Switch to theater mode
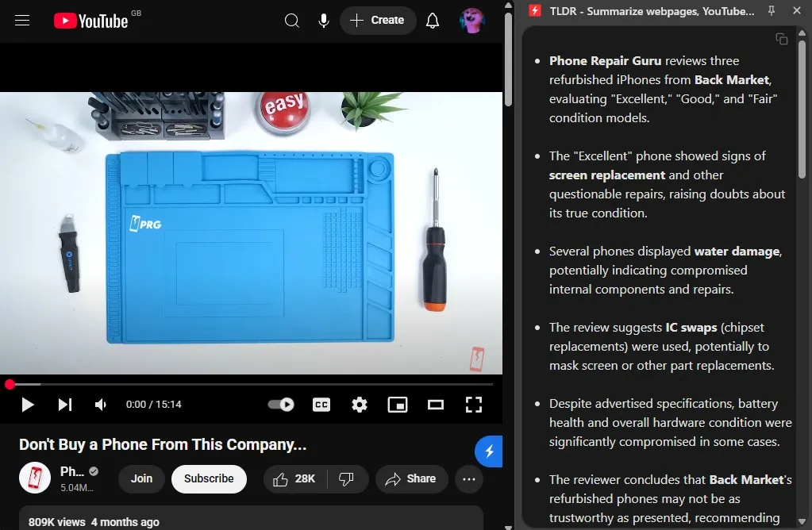The image size is (812, 530). point(435,405)
